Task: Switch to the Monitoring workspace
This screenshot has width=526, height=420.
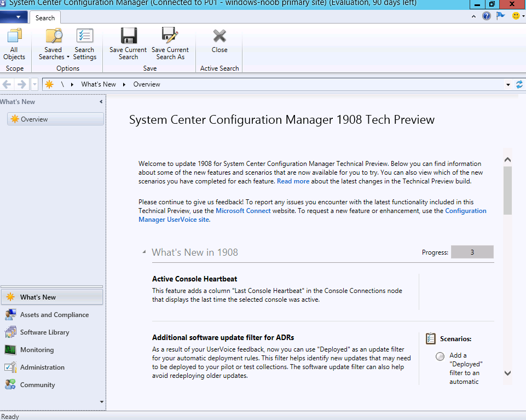Action: point(52,350)
